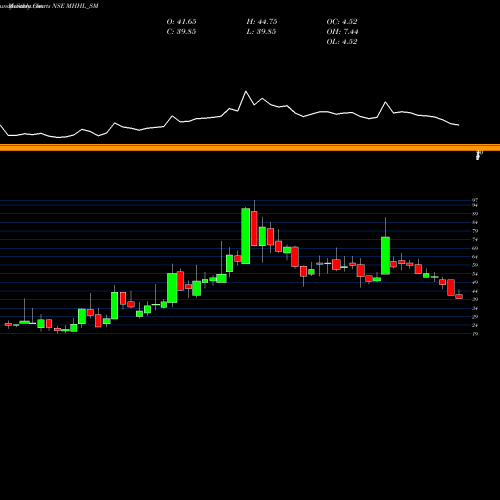Screen dimensions: 500x500
Task: Click the OC: 4.52 reading
Action: click(x=342, y=22)
